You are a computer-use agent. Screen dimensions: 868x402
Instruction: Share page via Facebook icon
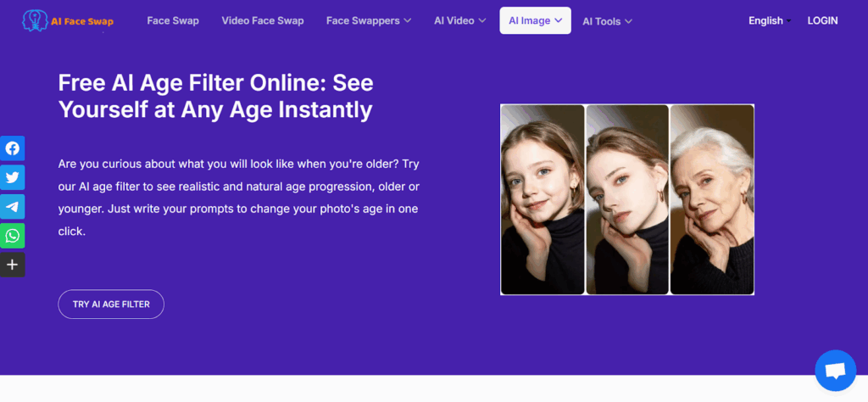tap(13, 148)
